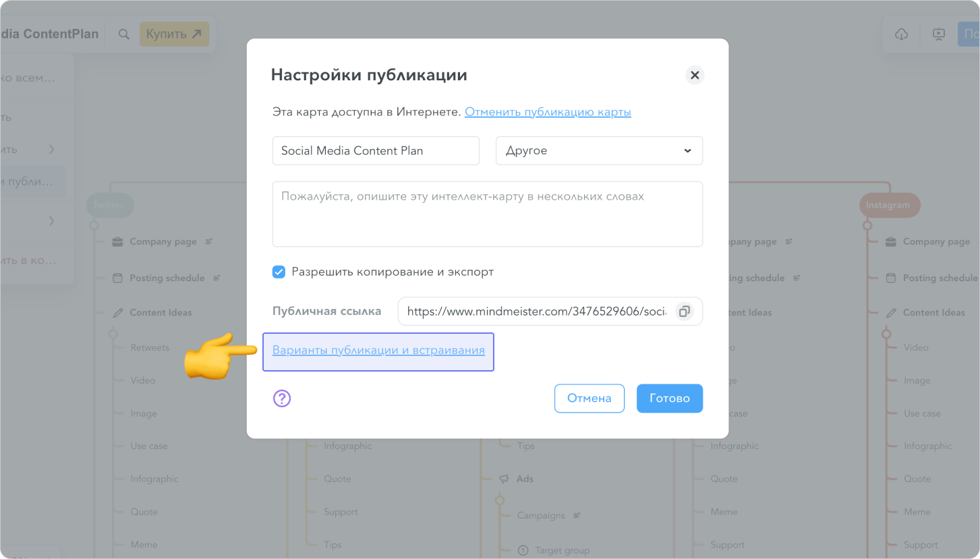
Task: Click the megaphone icon next to Ads
Action: pyautogui.click(x=504, y=479)
